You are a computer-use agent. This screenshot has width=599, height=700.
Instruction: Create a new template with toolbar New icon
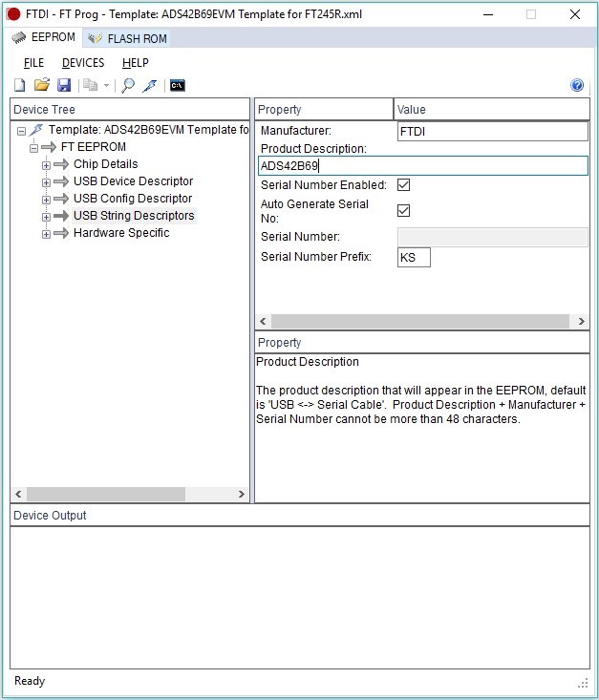(20, 85)
